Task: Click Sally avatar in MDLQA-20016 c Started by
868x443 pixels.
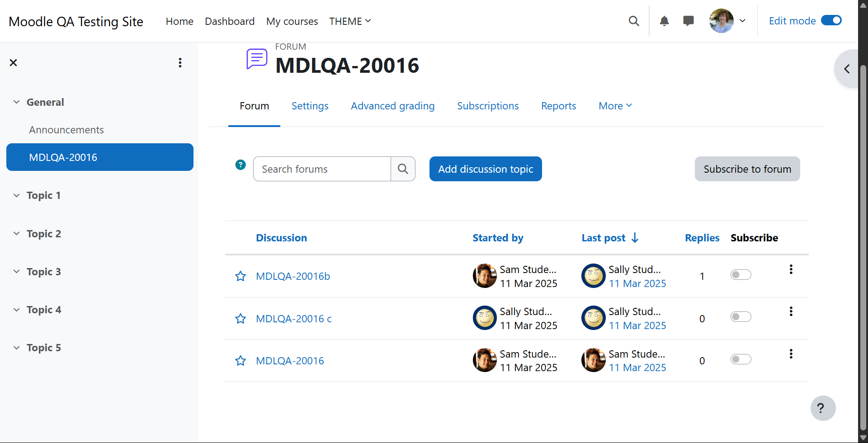Action: [x=485, y=318]
